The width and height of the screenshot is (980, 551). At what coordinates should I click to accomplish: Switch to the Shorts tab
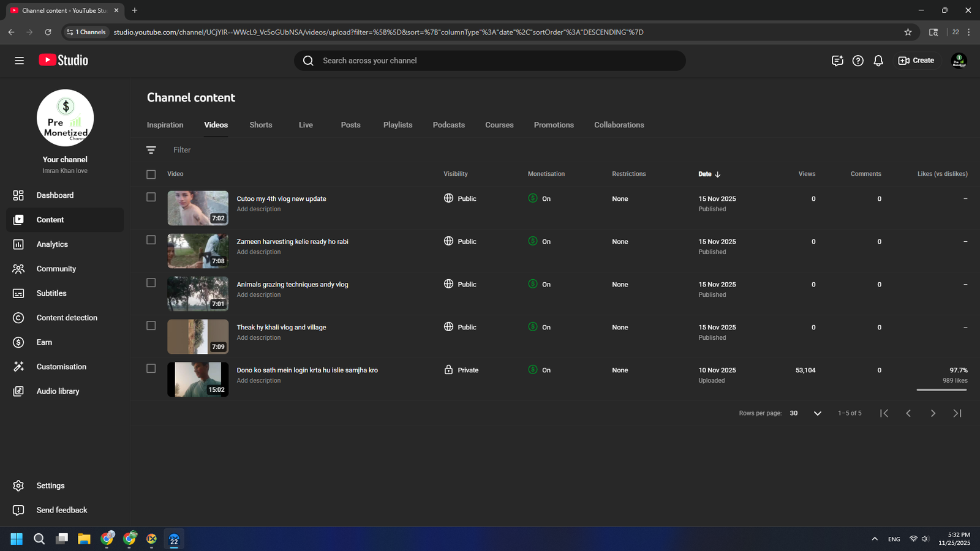pos(260,125)
